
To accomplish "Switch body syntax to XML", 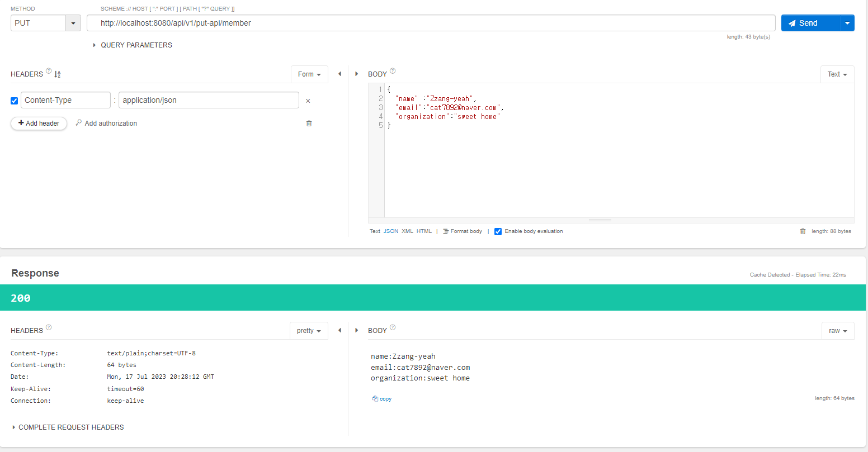I will pyautogui.click(x=407, y=231).
